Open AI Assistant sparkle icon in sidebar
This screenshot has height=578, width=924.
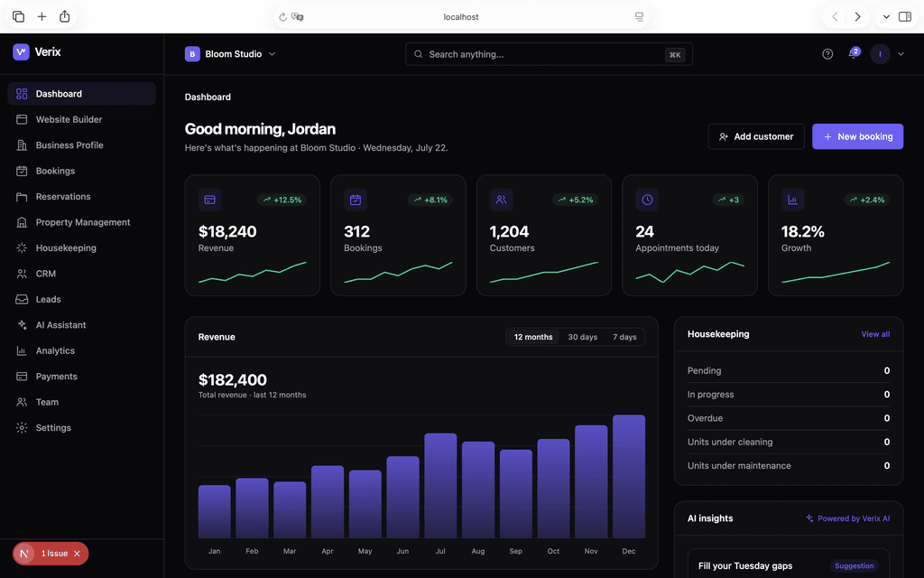point(22,325)
